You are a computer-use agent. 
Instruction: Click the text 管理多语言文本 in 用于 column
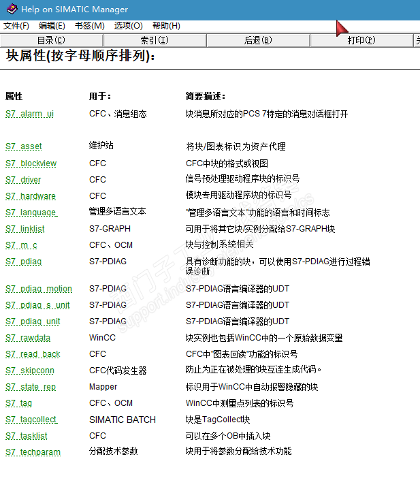point(117,212)
